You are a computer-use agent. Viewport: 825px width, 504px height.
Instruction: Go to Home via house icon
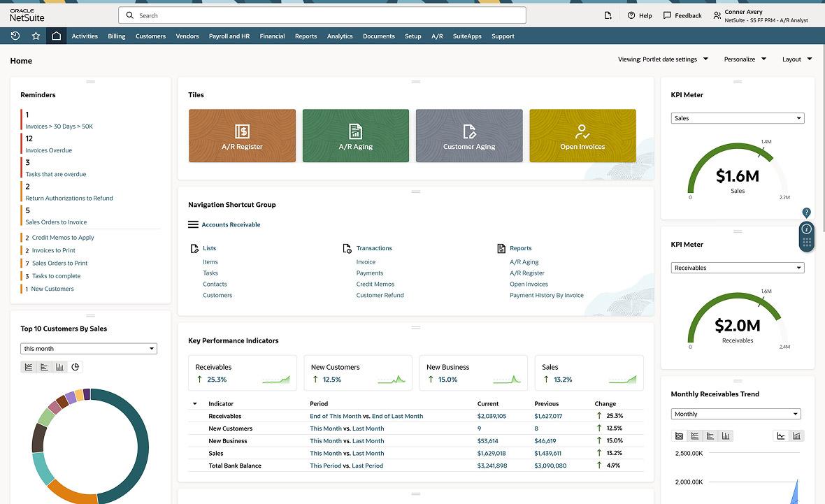point(57,36)
